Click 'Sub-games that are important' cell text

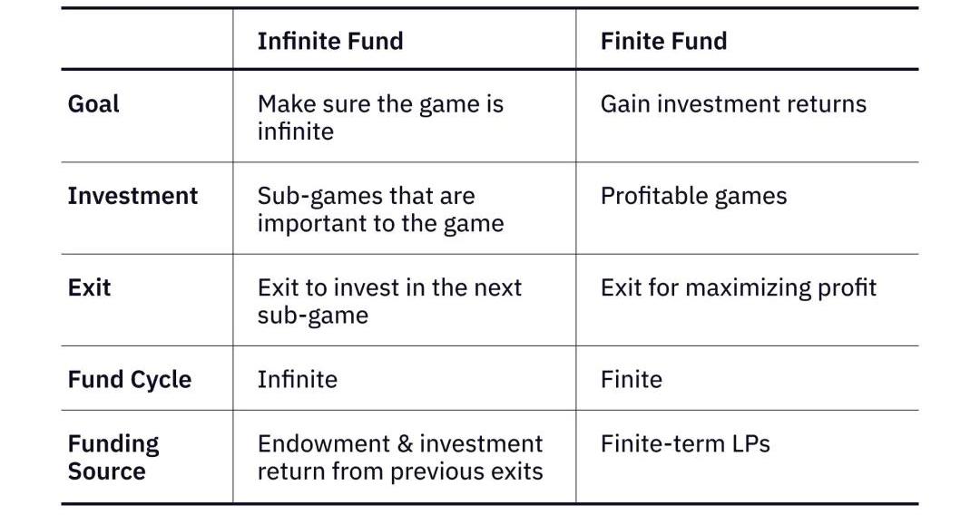click(380, 209)
